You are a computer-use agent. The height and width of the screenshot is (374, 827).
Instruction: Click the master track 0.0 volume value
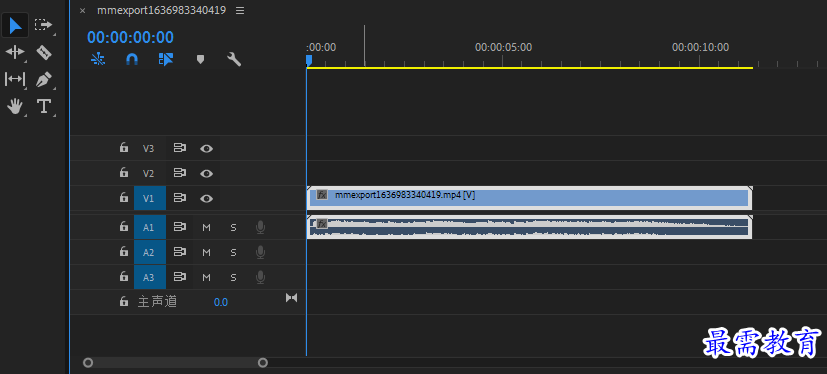(220, 302)
